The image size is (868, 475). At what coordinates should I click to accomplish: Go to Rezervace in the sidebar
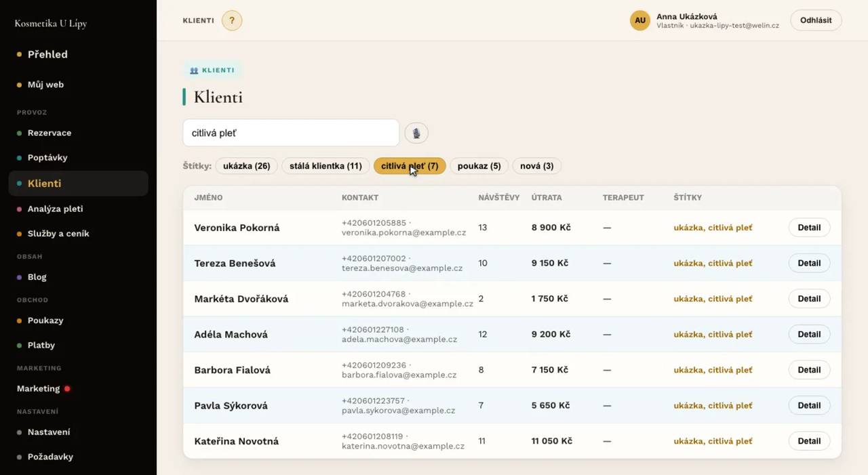(x=50, y=133)
